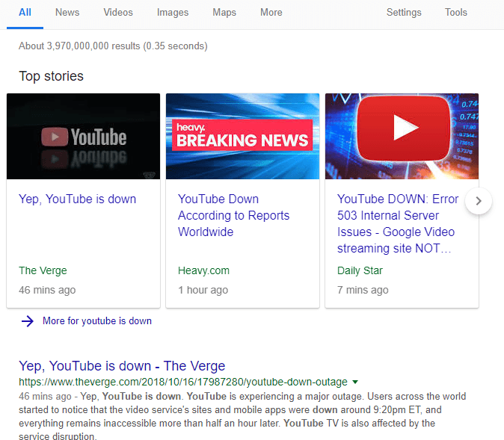504x440 pixels.
Task: Open the Videos tab
Action: (x=118, y=13)
